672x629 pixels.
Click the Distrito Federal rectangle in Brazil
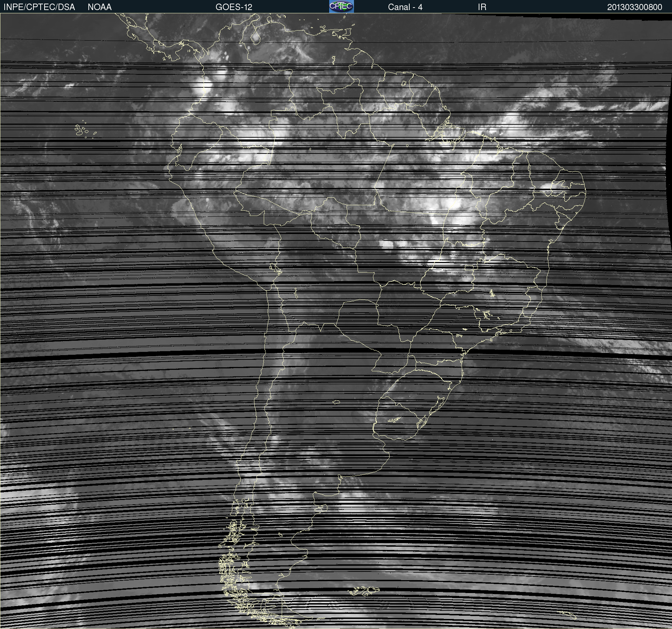[469, 268]
